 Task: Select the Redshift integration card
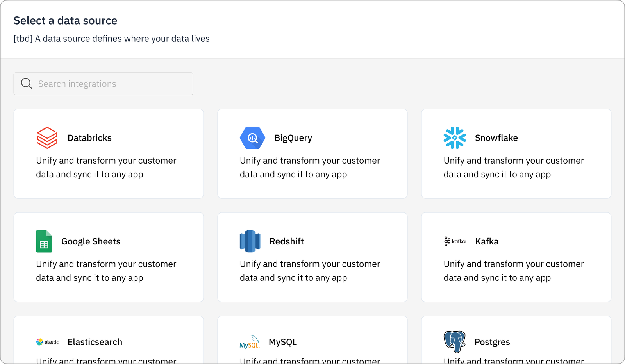[x=312, y=257]
